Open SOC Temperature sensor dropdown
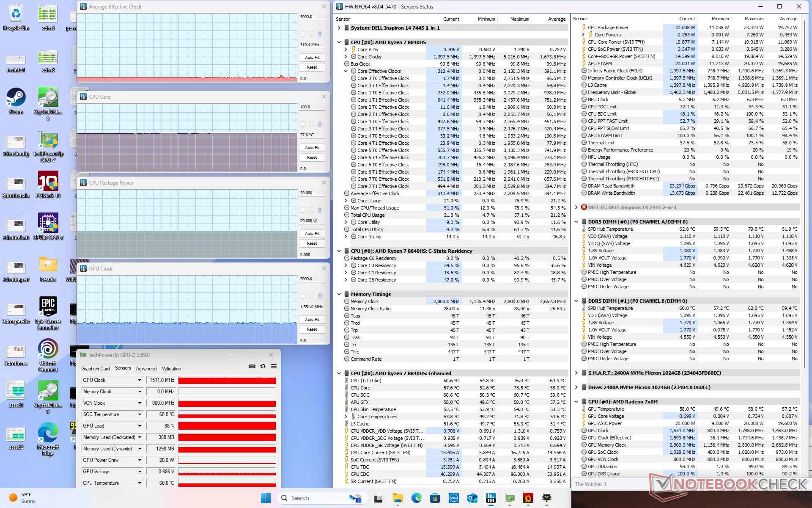The width and height of the screenshot is (812, 508). pos(140,414)
